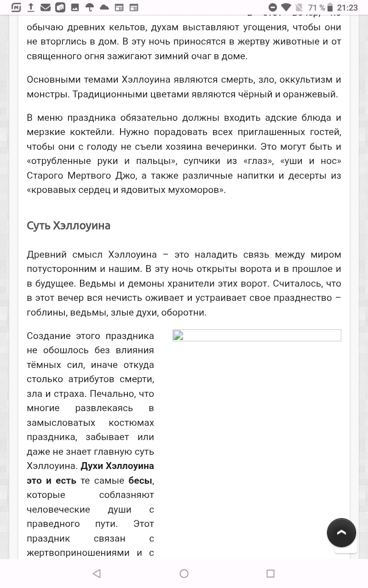Tap the clock showing 21:23
368x588 pixels.
pos(347,7)
